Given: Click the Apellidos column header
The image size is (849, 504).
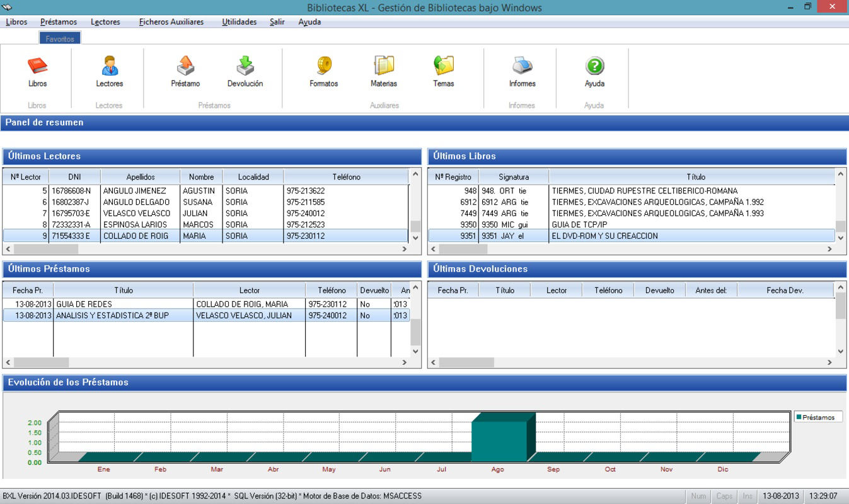Looking at the screenshot, I should (140, 177).
